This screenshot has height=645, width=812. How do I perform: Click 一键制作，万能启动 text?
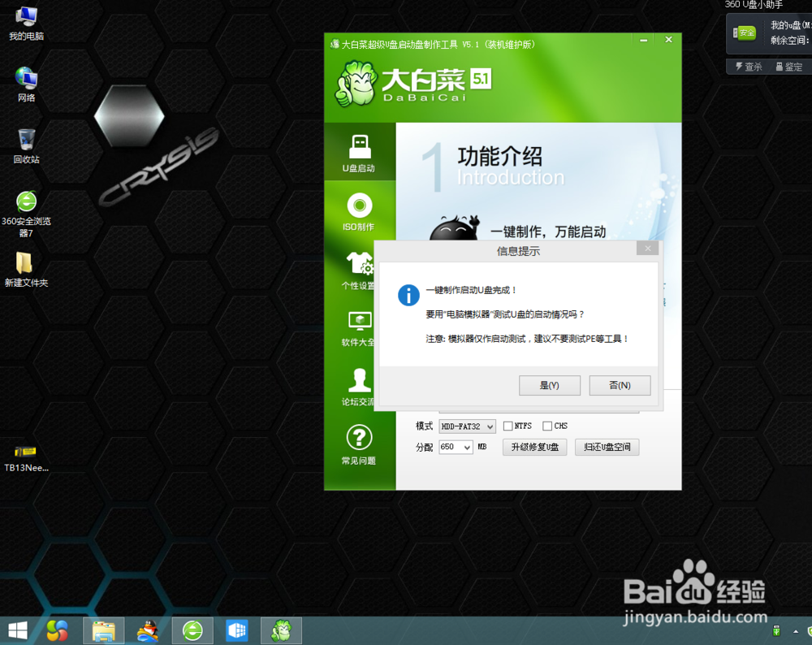click(x=548, y=232)
